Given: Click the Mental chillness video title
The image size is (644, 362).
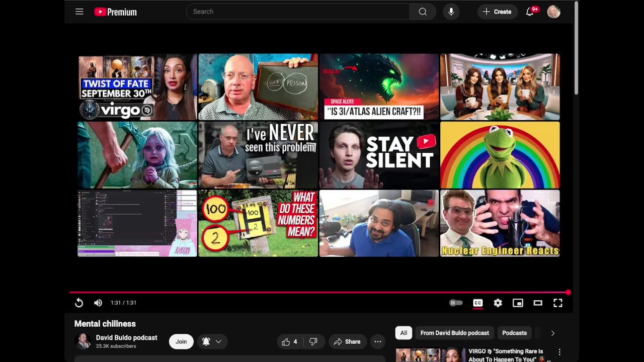Looking at the screenshot, I should [x=105, y=324].
